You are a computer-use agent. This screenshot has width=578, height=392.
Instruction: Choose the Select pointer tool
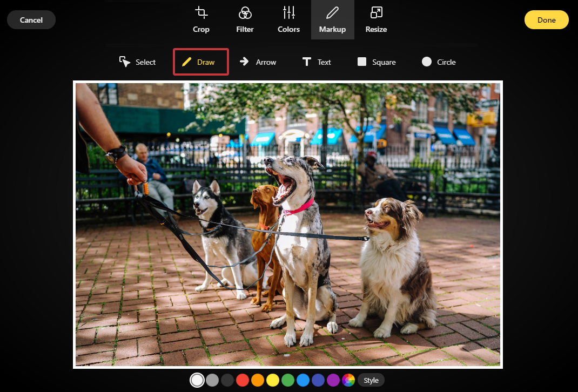click(x=138, y=62)
